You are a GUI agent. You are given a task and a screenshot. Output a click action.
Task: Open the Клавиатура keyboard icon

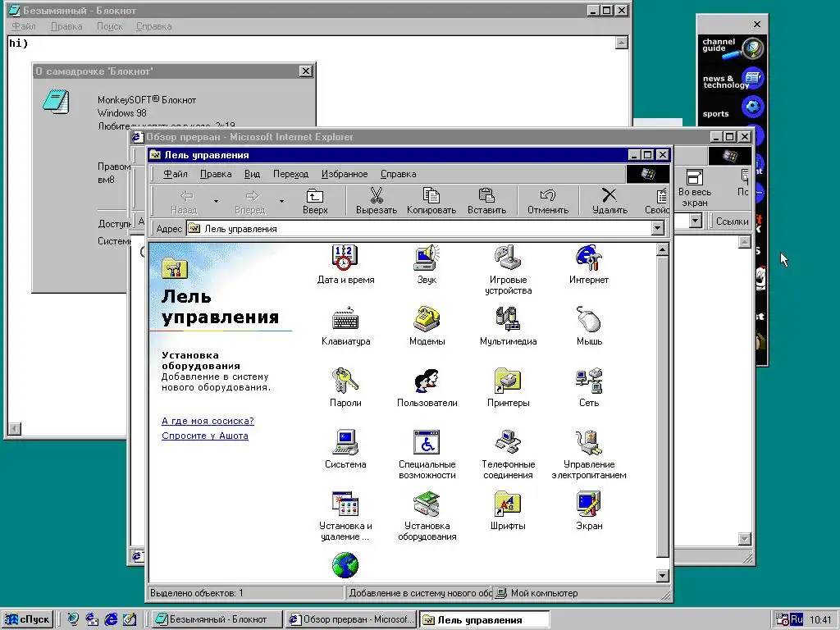point(345,326)
